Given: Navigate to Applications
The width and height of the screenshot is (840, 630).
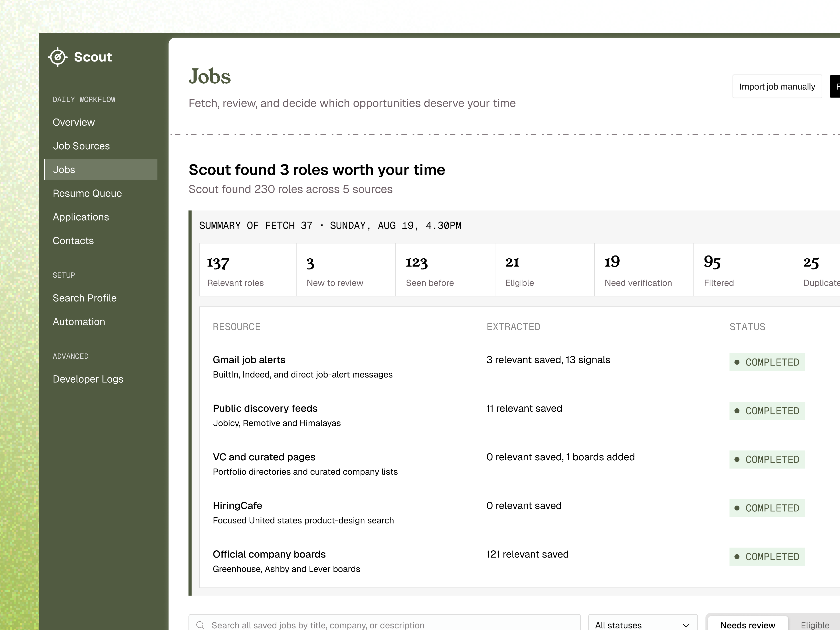Looking at the screenshot, I should pos(81,217).
